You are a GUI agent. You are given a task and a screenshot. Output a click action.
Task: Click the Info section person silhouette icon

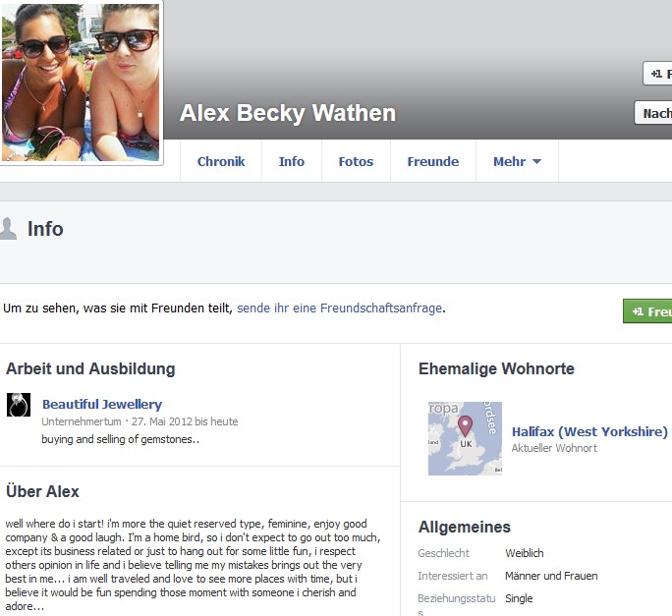(8, 229)
